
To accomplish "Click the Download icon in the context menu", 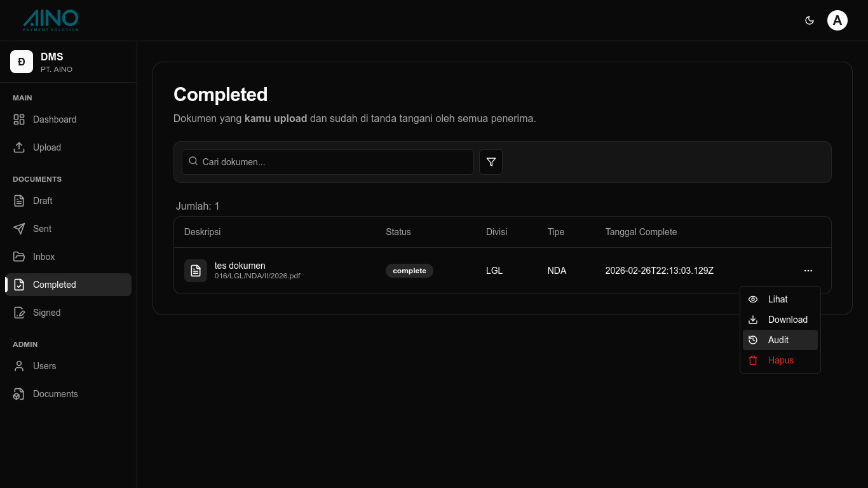I will pos(753,320).
